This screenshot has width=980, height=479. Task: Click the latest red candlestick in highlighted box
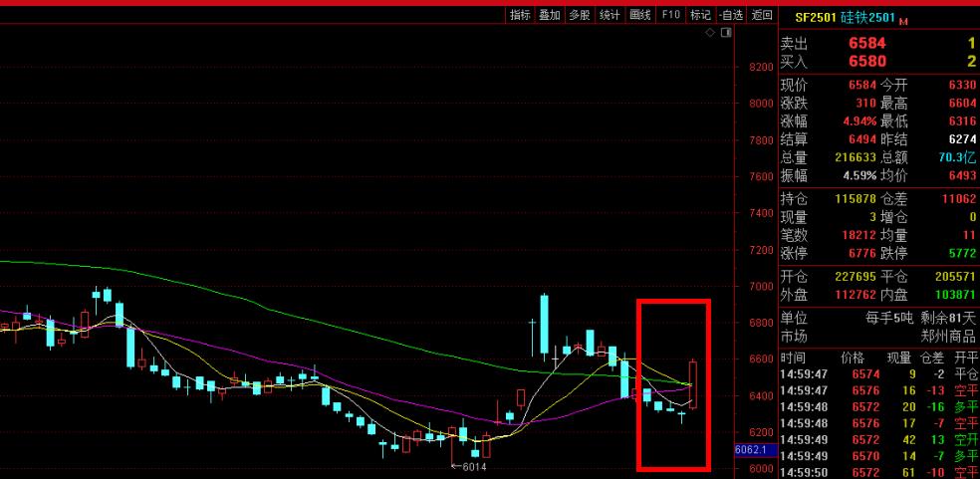point(692,384)
